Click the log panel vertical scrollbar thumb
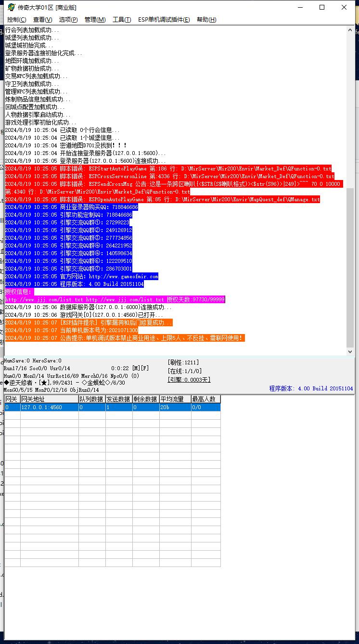 pos(350,267)
